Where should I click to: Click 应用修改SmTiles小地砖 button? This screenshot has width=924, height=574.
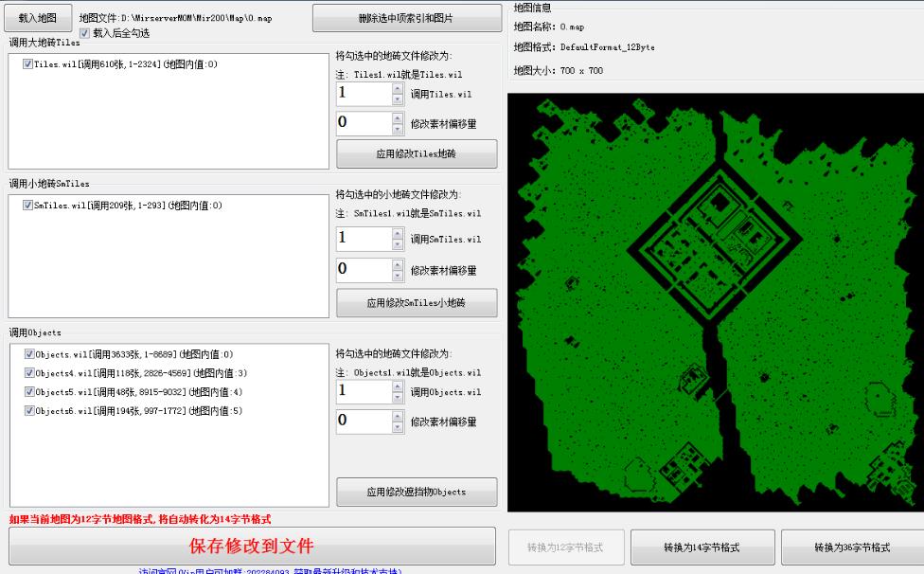(417, 303)
